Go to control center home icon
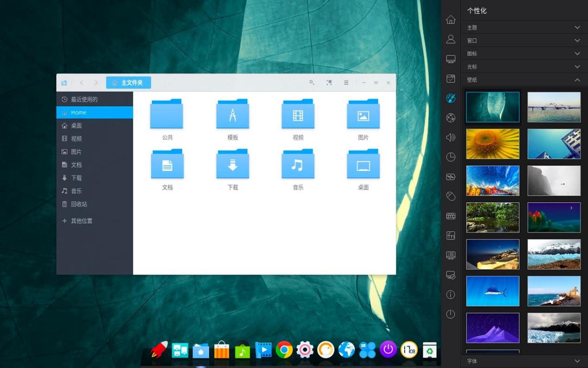This screenshot has width=588, height=368. (451, 20)
